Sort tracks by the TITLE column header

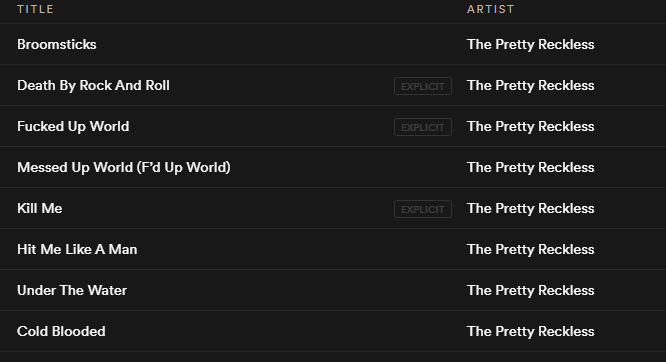pyautogui.click(x=35, y=9)
